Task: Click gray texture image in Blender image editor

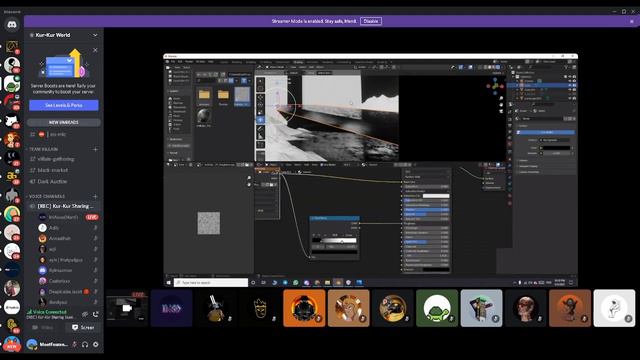Action: pos(209,223)
